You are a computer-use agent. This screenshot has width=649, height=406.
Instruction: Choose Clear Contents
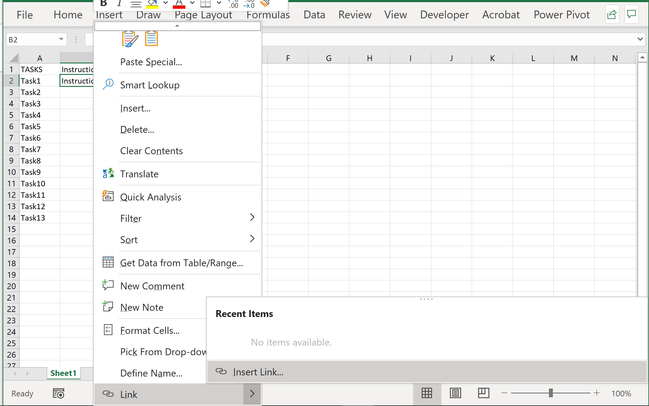point(151,151)
